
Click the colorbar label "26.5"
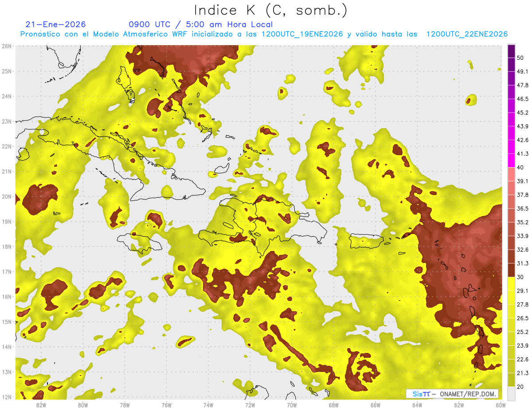(x=522, y=318)
